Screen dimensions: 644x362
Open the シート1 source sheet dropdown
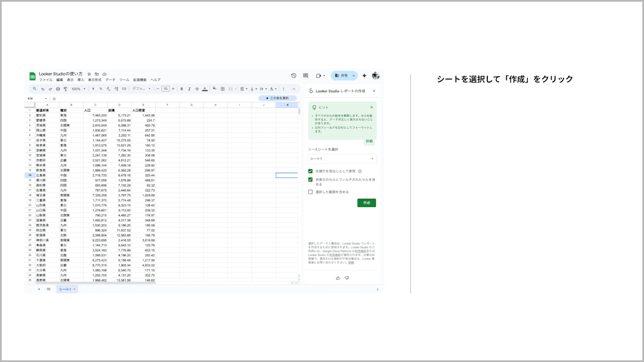[342, 159]
